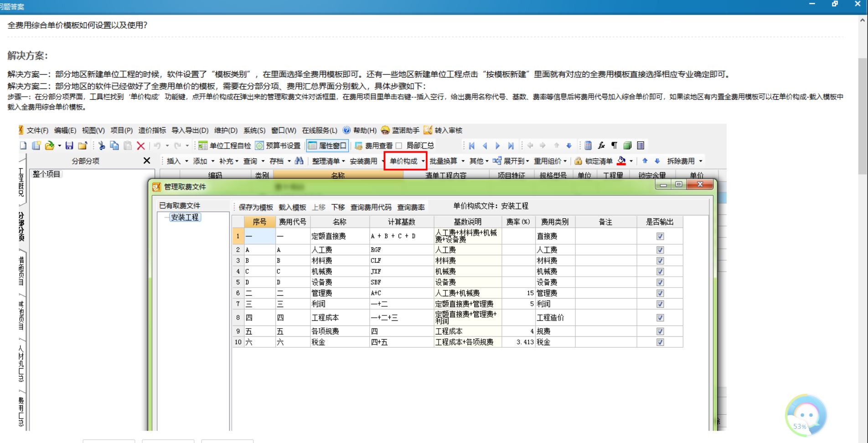The width and height of the screenshot is (868, 443).
Task: Click the paste clipboard icon
Action: click(x=128, y=145)
